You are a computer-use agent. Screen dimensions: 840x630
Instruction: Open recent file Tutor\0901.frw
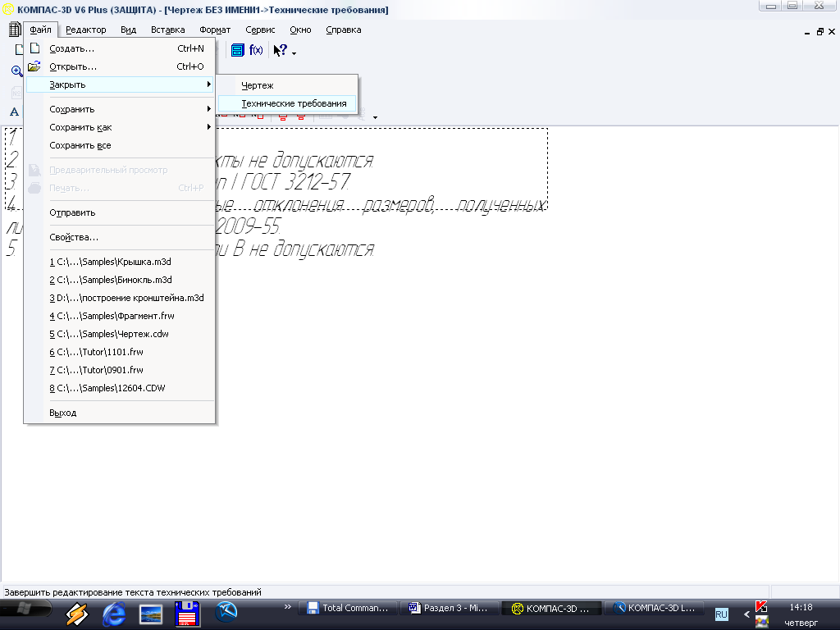120,370
